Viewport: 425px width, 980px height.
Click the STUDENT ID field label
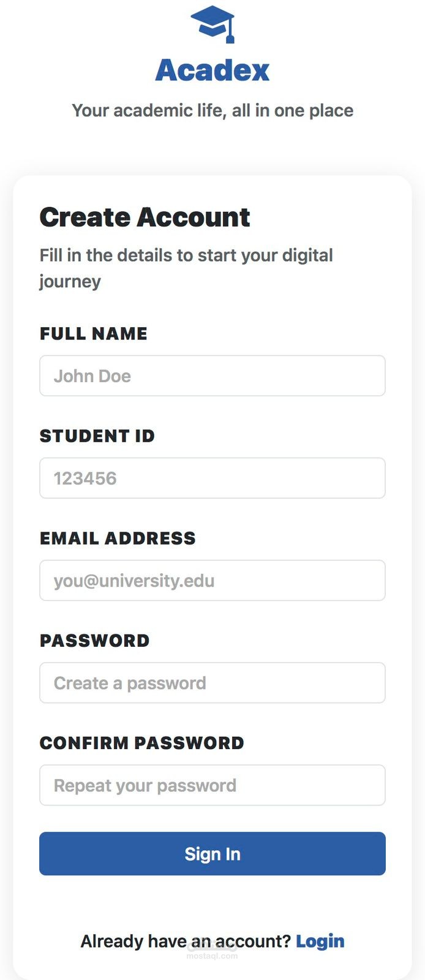pyautogui.click(x=97, y=435)
